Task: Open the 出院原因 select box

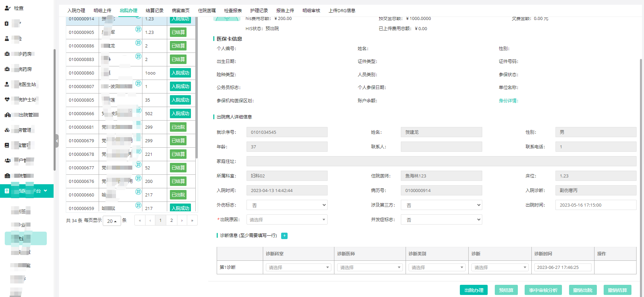Action: click(x=287, y=220)
